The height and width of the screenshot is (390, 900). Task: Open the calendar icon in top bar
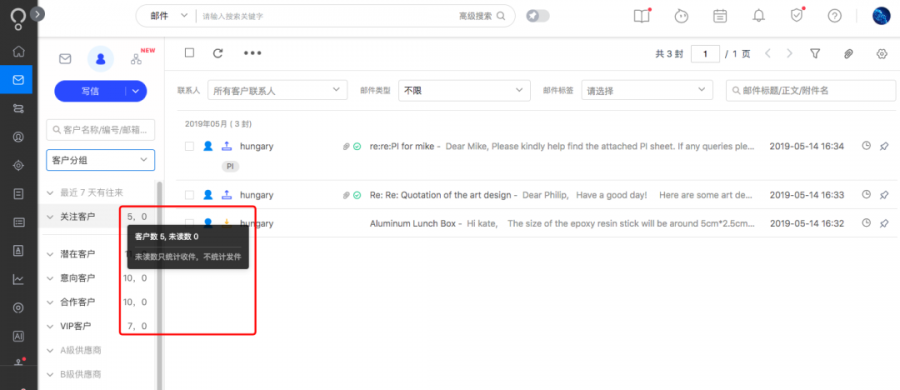[x=720, y=16]
